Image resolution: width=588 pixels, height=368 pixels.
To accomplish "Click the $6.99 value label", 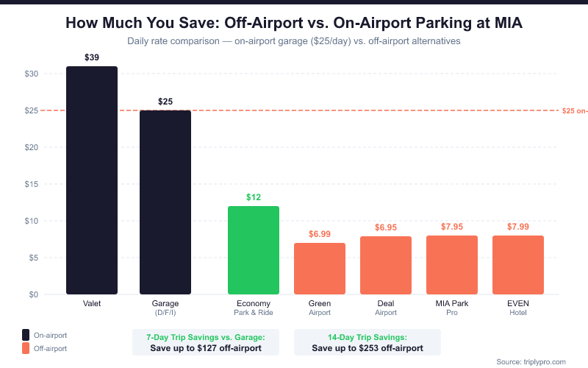I will [320, 234].
